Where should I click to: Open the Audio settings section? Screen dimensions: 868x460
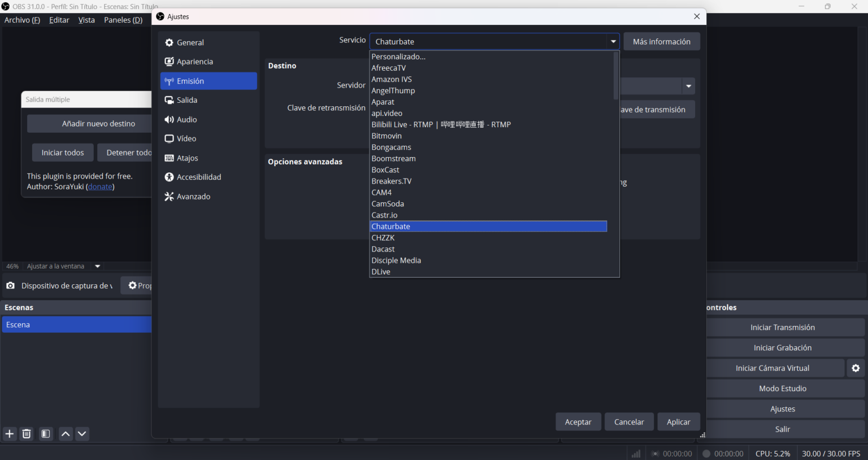tap(186, 120)
